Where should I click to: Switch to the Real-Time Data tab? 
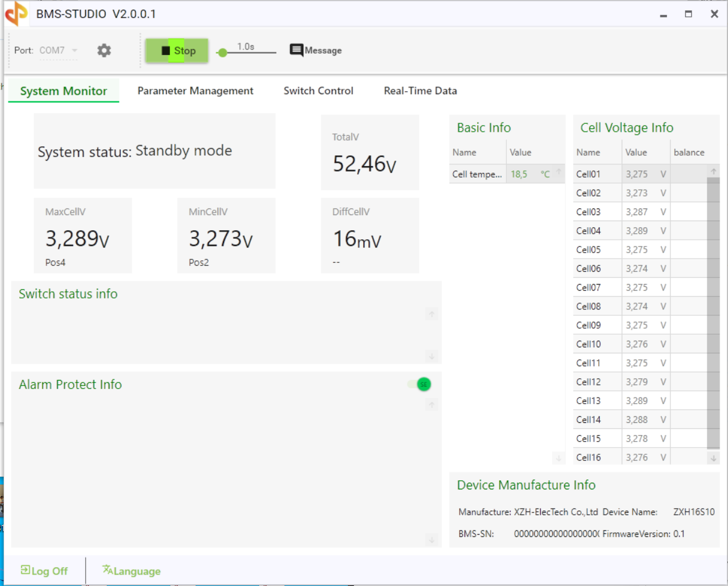tap(420, 91)
